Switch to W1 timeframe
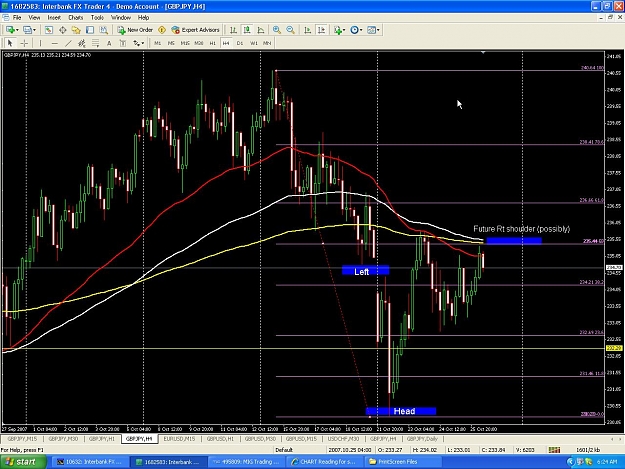 coord(254,43)
